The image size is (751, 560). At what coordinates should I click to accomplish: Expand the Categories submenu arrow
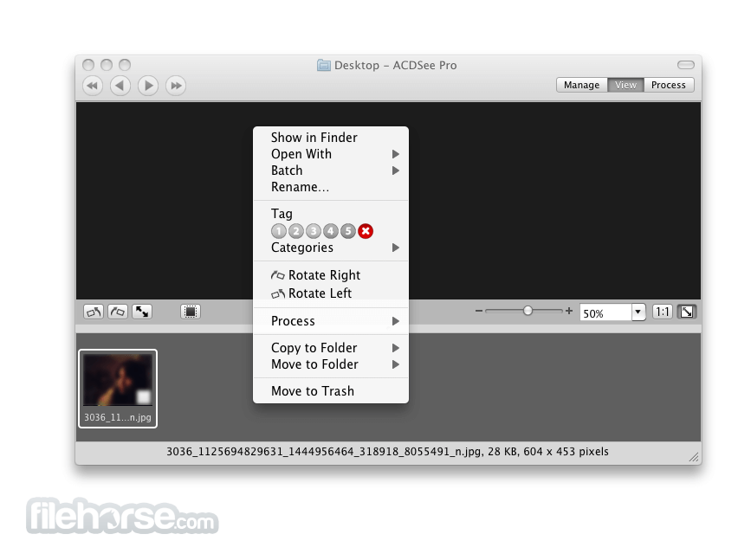click(x=396, y=248)
